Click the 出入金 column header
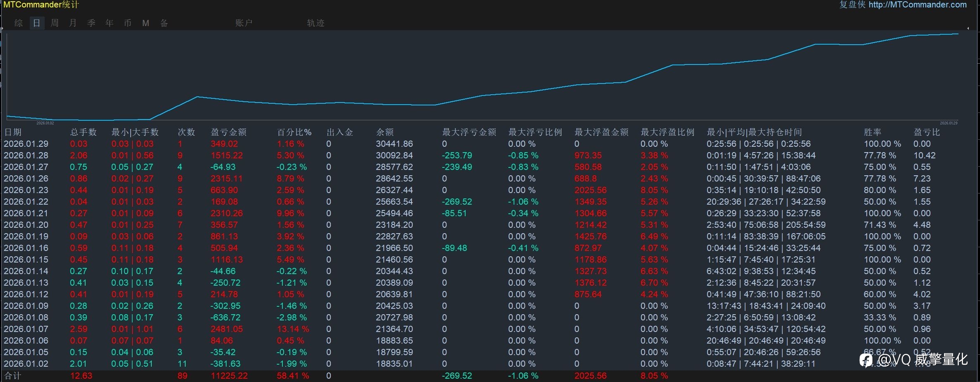 click(x=340, y=132)
